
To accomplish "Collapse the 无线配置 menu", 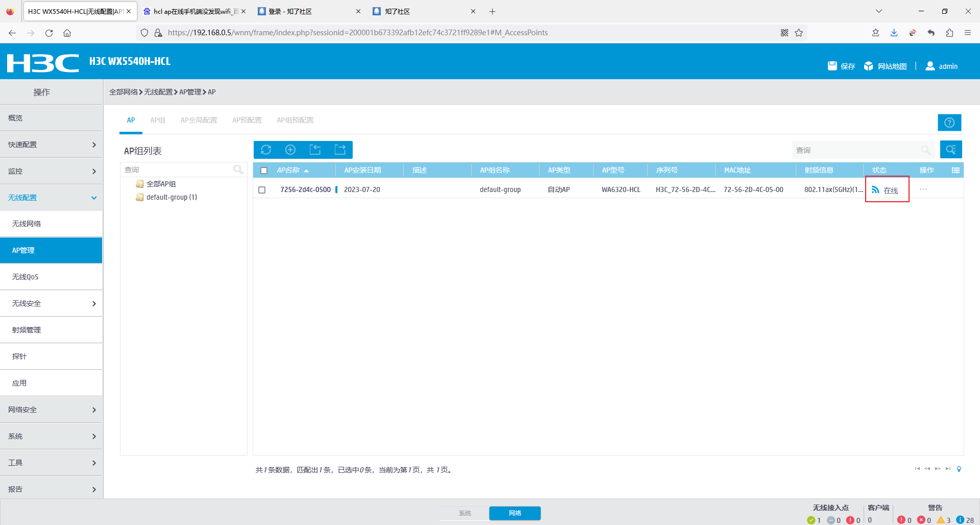I will tap(51, 198).
